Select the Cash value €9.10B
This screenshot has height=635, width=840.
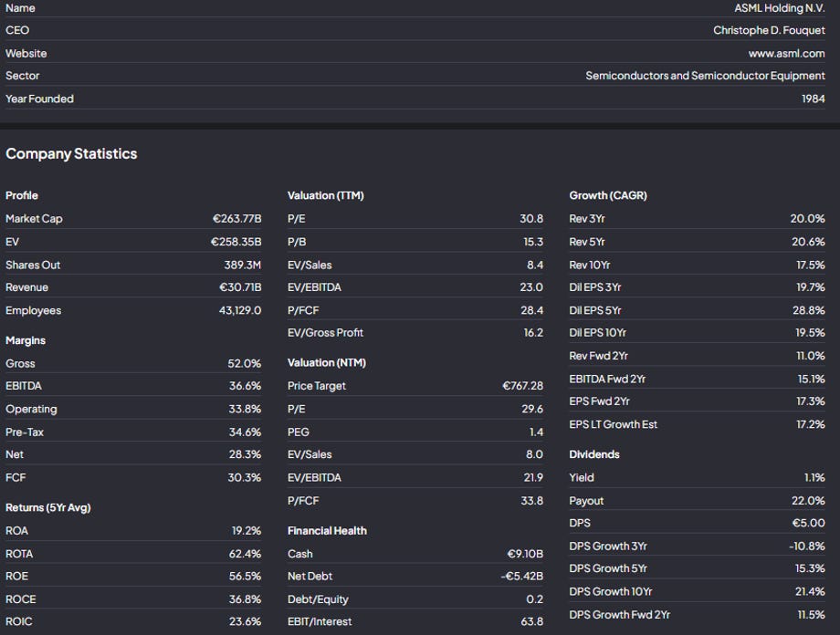tap(525, 554)
